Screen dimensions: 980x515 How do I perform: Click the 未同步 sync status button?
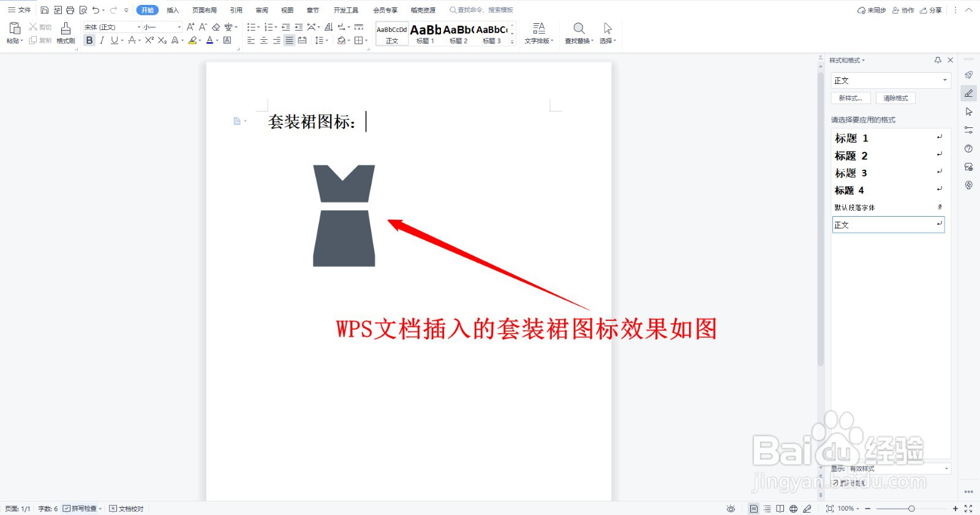pyautogui.click(x=872, y=10)
